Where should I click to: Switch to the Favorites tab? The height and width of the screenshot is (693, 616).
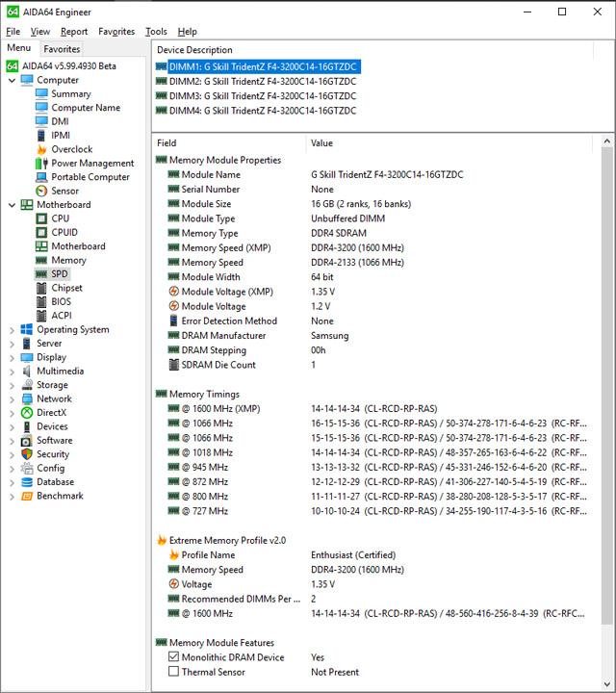pos(62,49)
